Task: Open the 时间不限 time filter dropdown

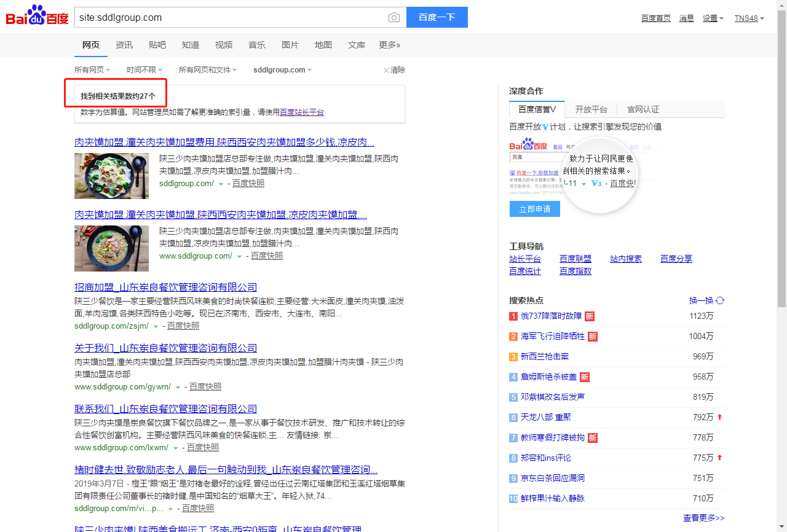Action: [x=144, y=70]
